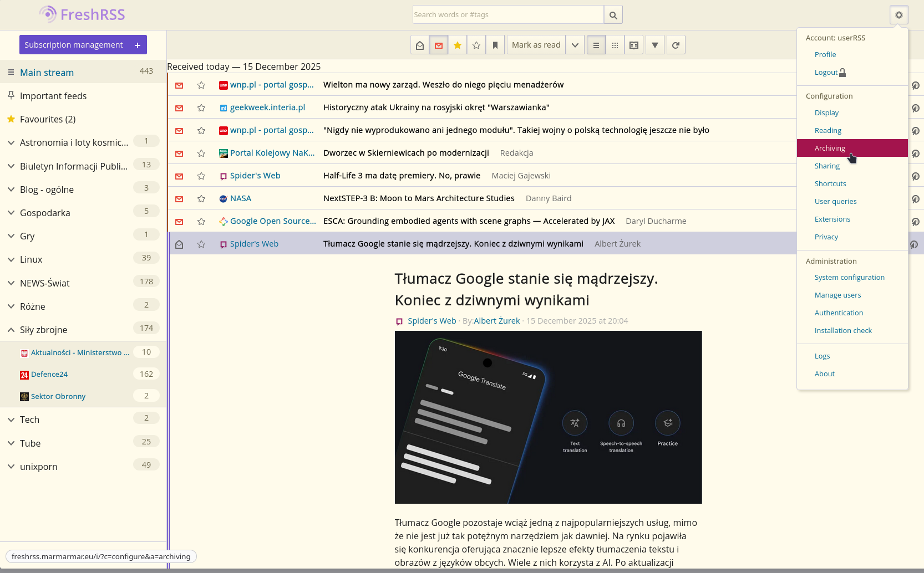Mark the Warszawianka article as read
Viewport: 924px width, 573px height.
click(x=179, y=108)
